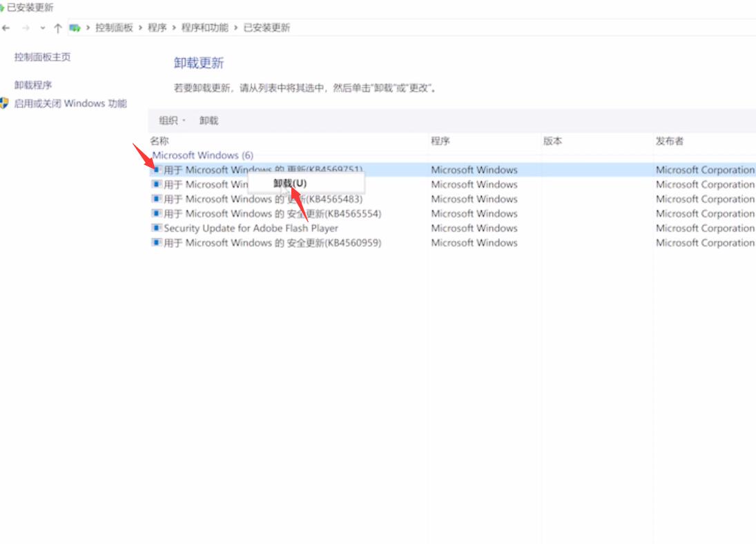Viewport: 756px width, 544px height.
Task: Select the 安全更新(KB4565554) row
Action: (x=453, y=213)
